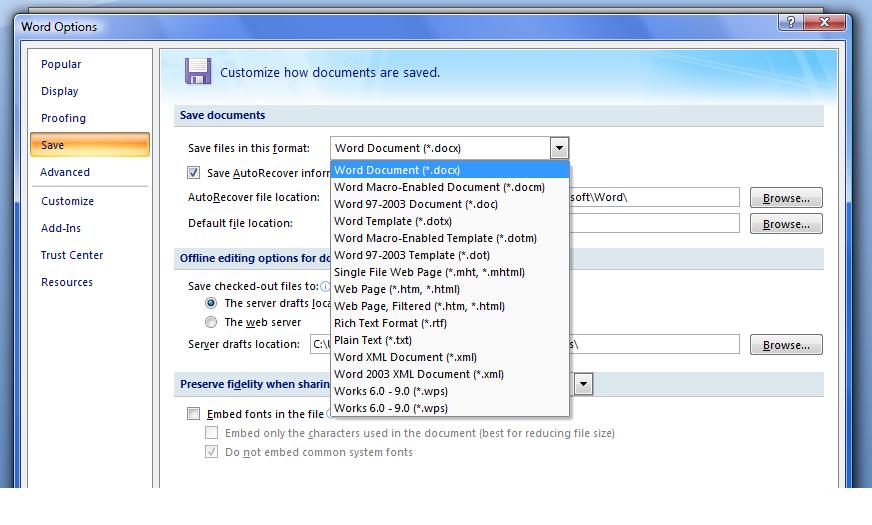Browse for AutoRecover file location

pyautogui.click(x=786, y=198)
